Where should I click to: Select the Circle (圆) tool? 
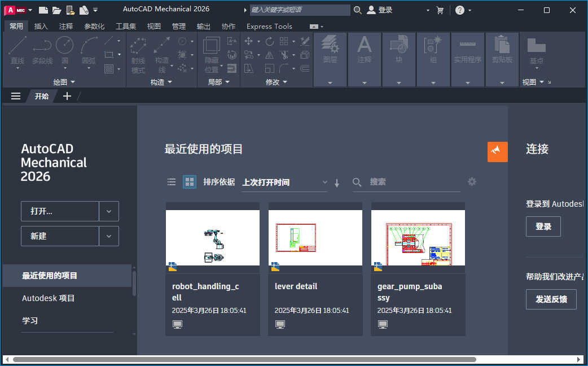[x=64, y=48]
